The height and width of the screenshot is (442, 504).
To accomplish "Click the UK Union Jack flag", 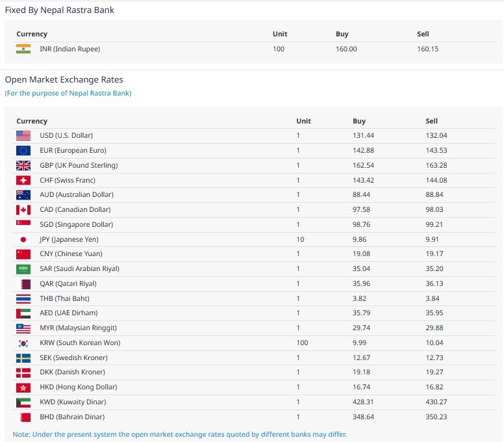I will 23,165.
